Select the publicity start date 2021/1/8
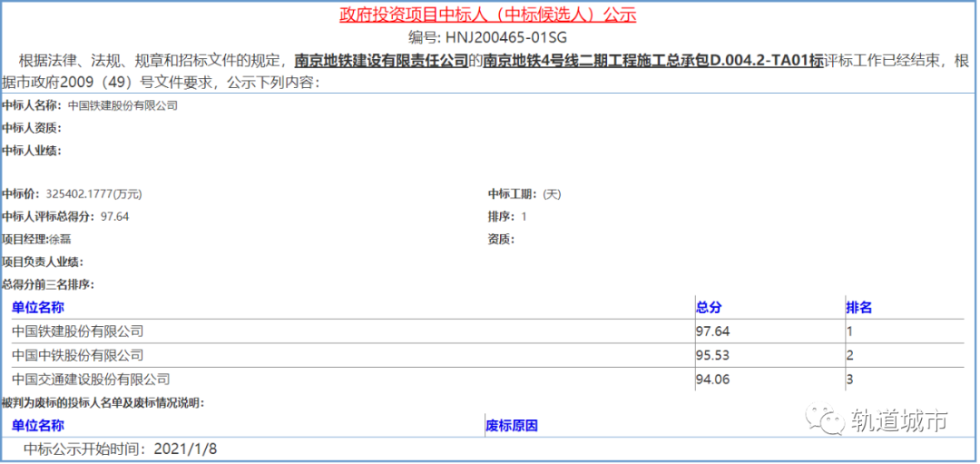The height and width of the screenshot is (464, 980). pyautogui.click(x=185, y=449)
